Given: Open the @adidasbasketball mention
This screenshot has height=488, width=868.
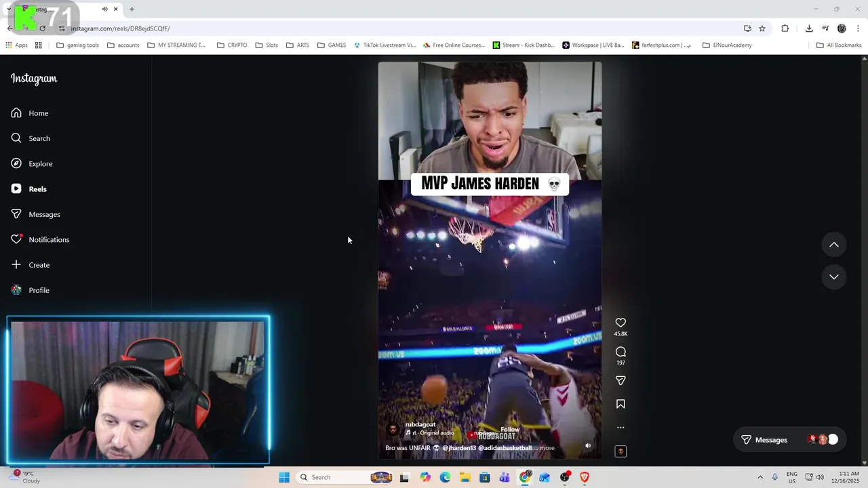Looking at the screenshot, I should [x=505, y=448].
